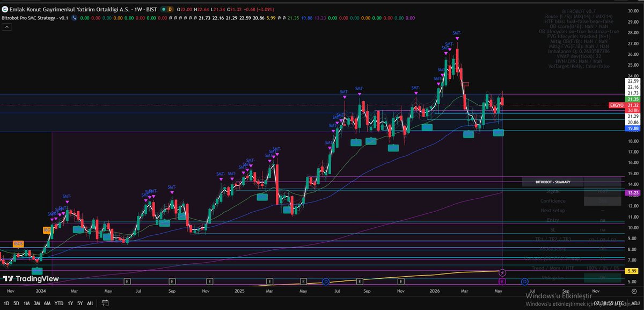
Task: Click the BITROBOT - SUMMARY table header
Action: 552,182
